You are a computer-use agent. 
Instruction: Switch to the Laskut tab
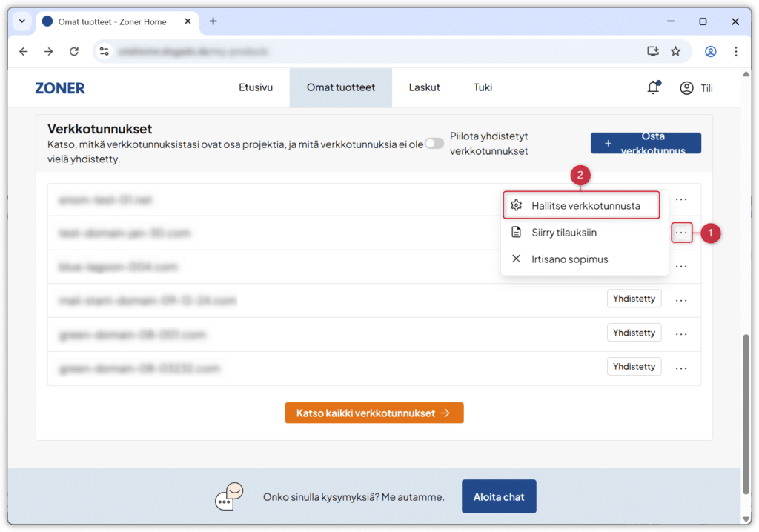click(424, 87)
